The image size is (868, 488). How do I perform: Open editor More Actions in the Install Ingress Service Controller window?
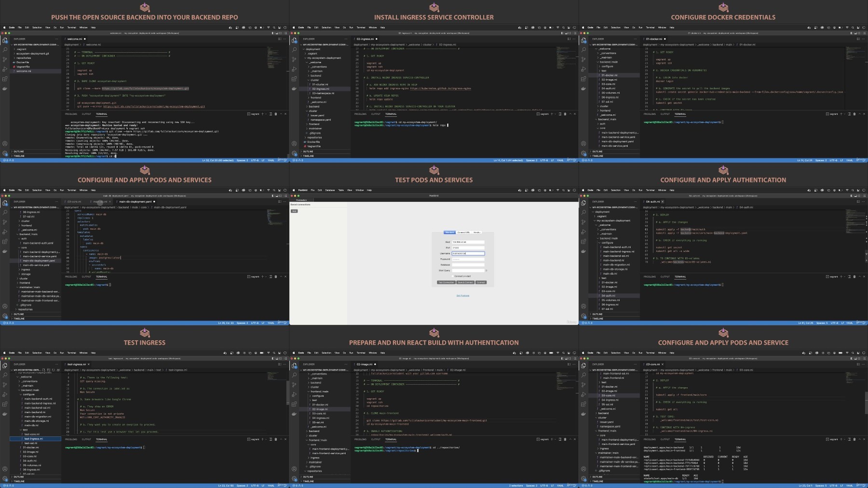point(574,39)
